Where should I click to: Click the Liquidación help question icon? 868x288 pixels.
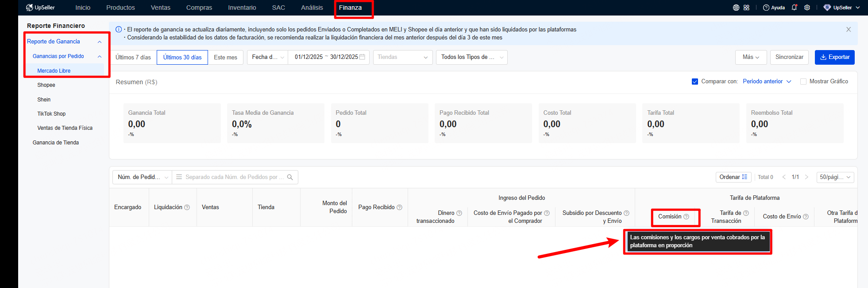pos(187,207)
